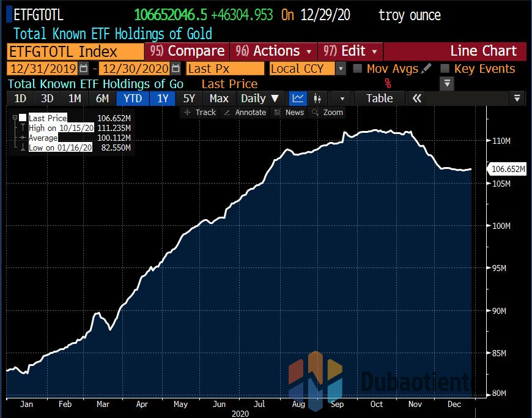Click the Line Chart title label
This screenshot has height=418, width=532.
tap(484, 51)
